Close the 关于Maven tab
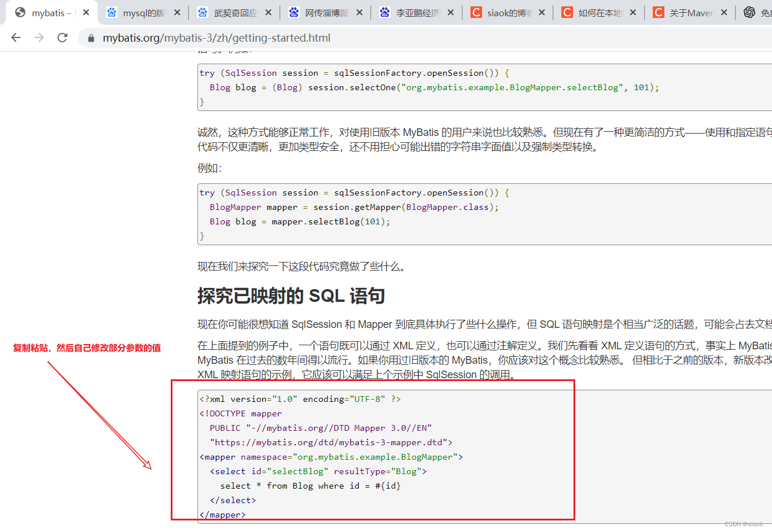This screenshot has width=772, height=532. click(x=724, y=12)
